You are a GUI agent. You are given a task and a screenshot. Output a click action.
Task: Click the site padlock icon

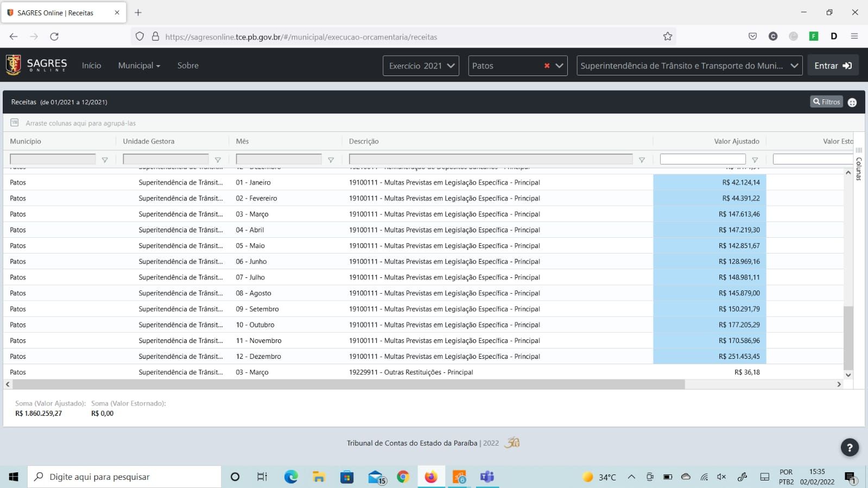pos(155,36)
